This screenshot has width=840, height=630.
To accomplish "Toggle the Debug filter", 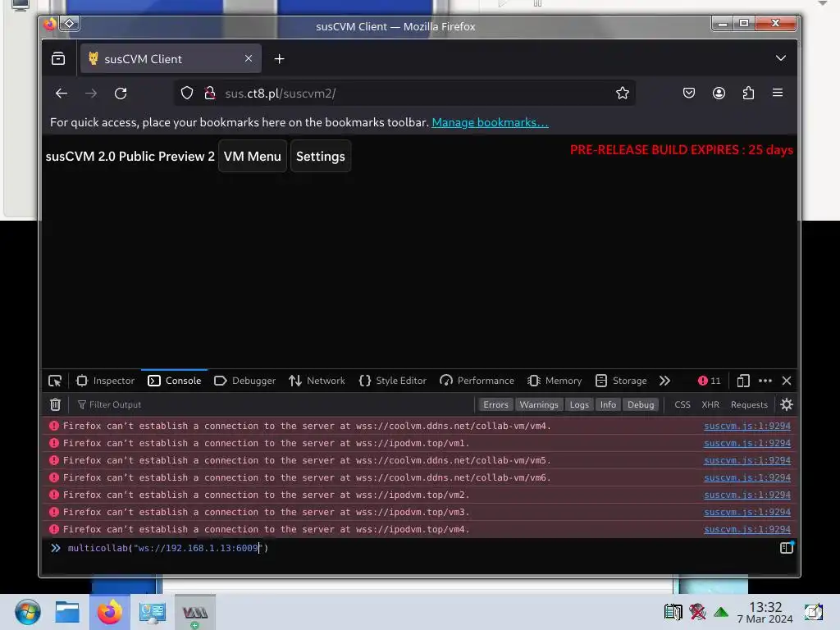I will coord(640,404).
